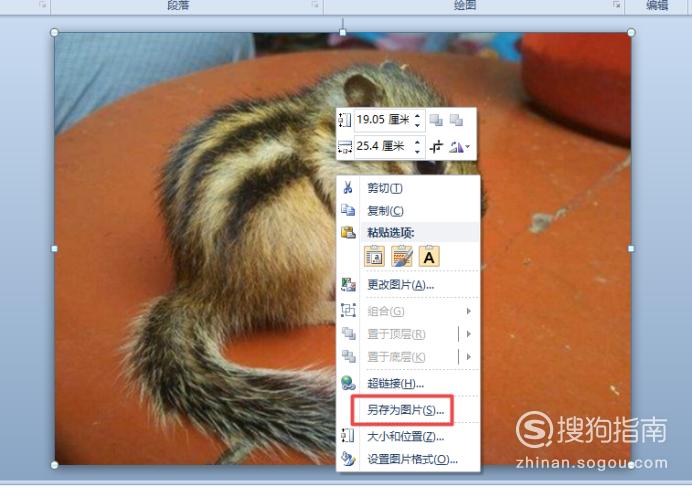Viewport: 692px width, 497px height.
Task: Choose Save as Picture (S)... entry
Action: (x=406, y=410)
